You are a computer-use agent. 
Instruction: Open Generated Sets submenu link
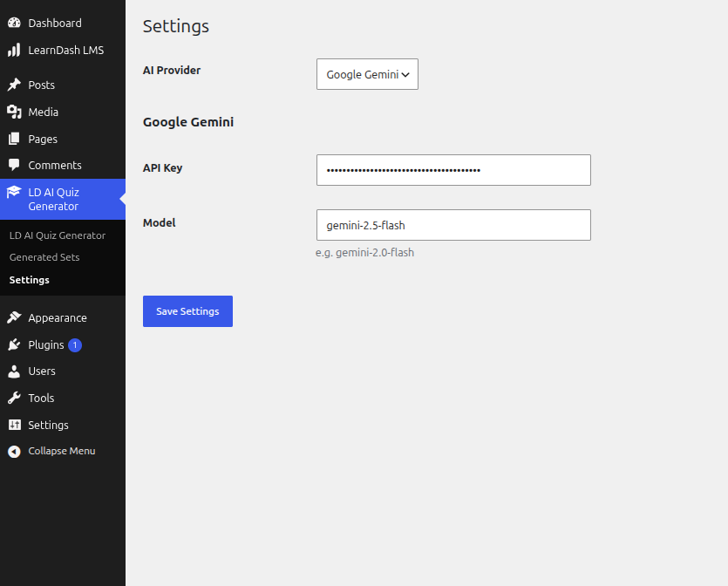[44, 257]
